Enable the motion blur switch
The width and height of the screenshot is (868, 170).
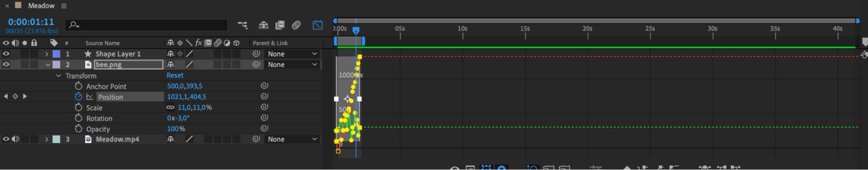297,25
